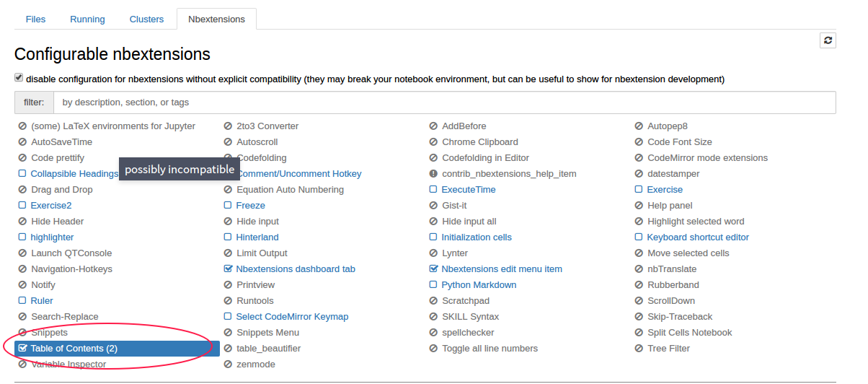Image resolution: width=868 pixels, height=384 pixels.
Task: Click the ban icon next to zenmode
Action: coord(228,365)
